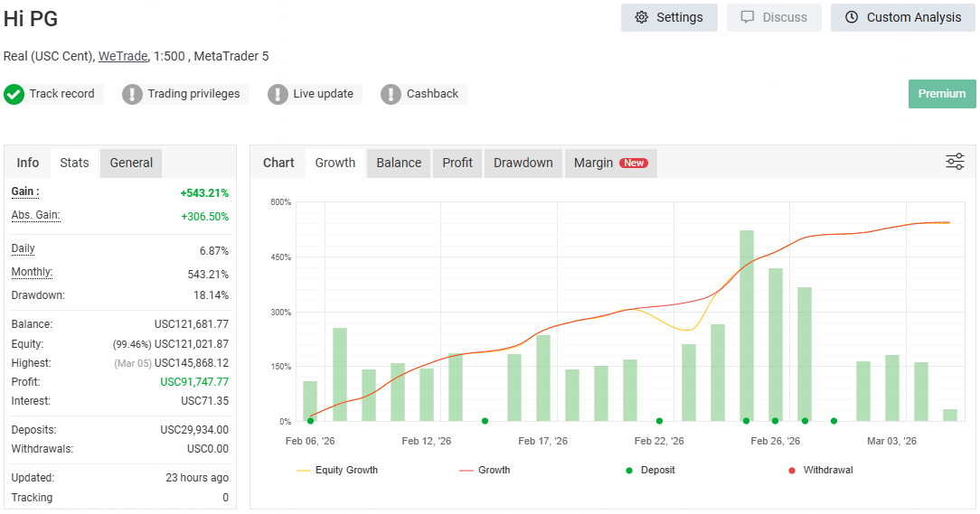Screen dimensions: 980x514
Task: Open the WeTrade broker link
Action: [123, 56]
